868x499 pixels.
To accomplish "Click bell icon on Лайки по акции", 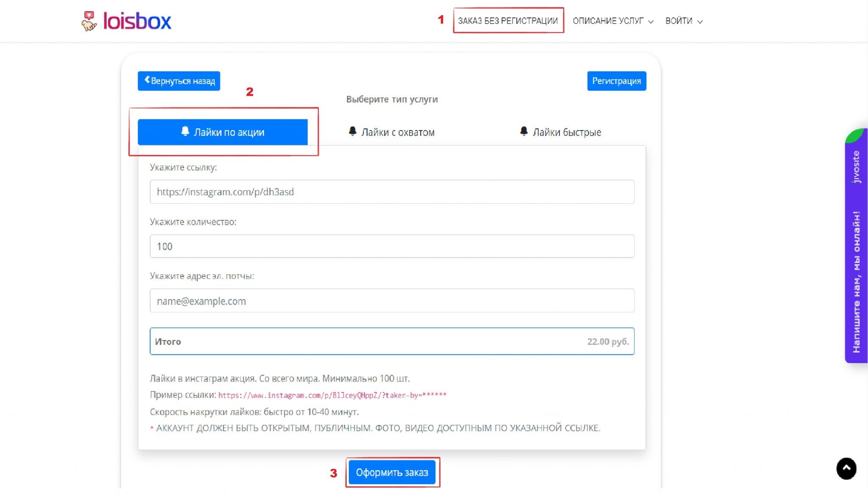I will tap(185, 131).
